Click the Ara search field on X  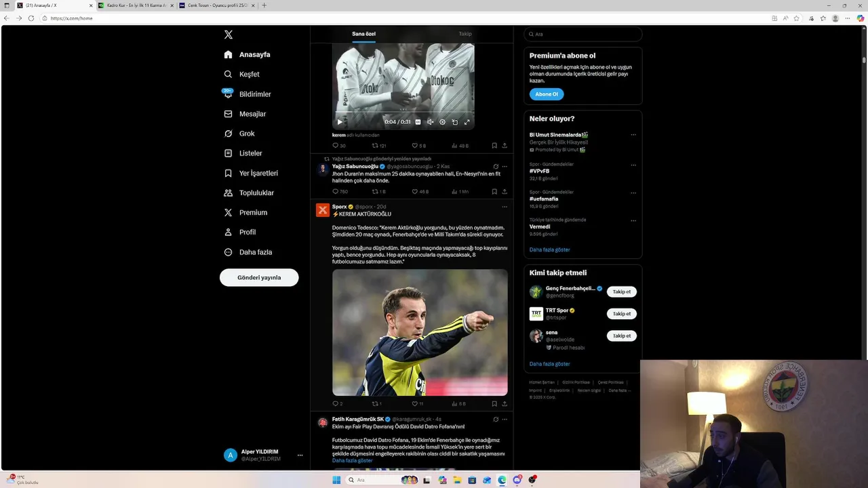pyautogui.click(x=583, y=34)
